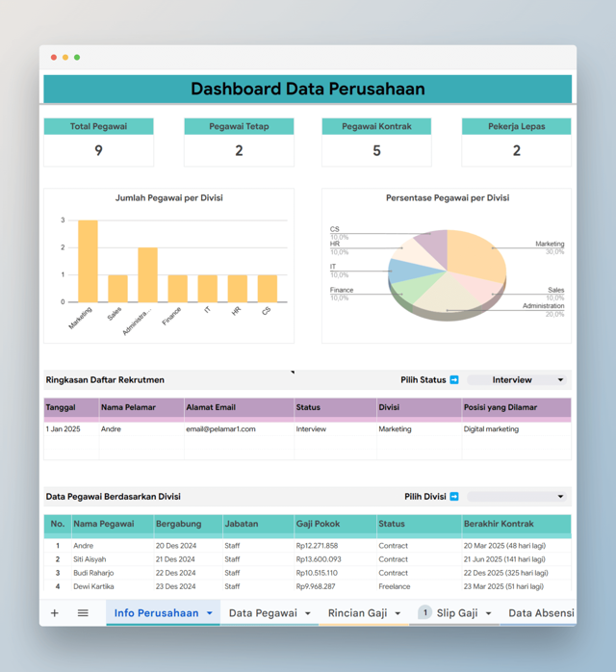The width and height of the screenshot is (616, 672).
Task: Open the Data Absensi sheet tab
Action: click(541, 613)
